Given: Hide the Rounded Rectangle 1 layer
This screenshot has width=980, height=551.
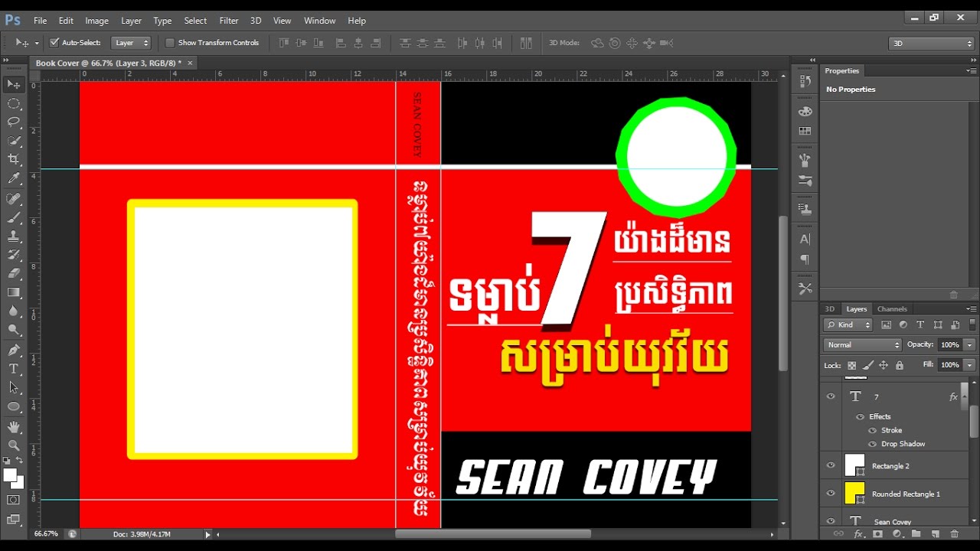Looking at the screenshot, I should pyautogui.click(x=831, y=494).
